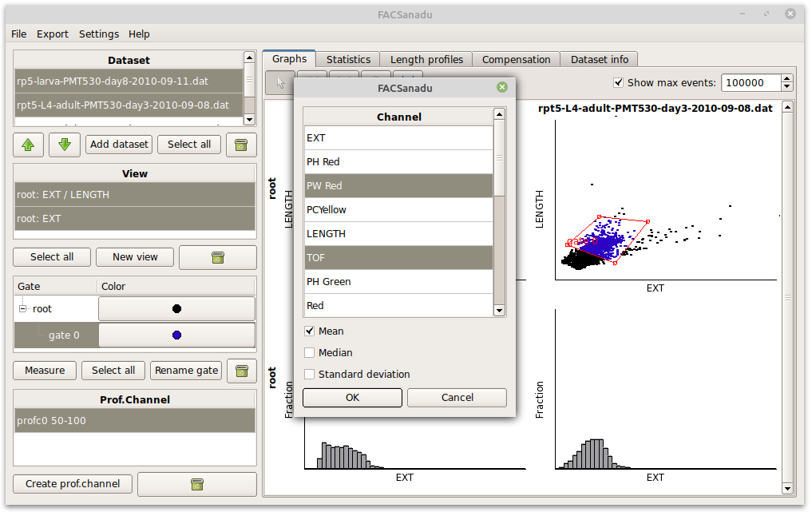
Task: Toggle the Mean checkbox
Action: point(309,331)
